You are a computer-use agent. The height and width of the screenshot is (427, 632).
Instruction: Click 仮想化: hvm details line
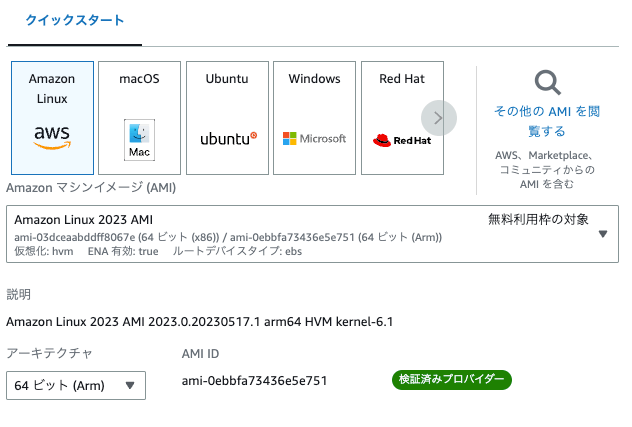pyautogui.click(x=158, y=251)
